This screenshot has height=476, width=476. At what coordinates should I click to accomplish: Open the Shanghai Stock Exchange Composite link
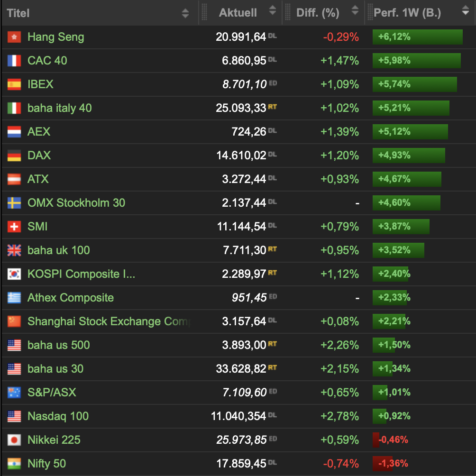[109, 321]
